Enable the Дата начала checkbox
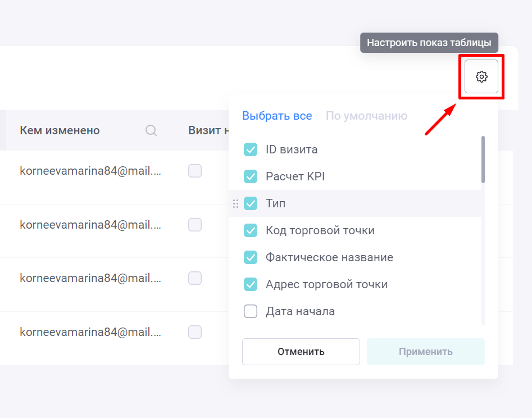 251,311
